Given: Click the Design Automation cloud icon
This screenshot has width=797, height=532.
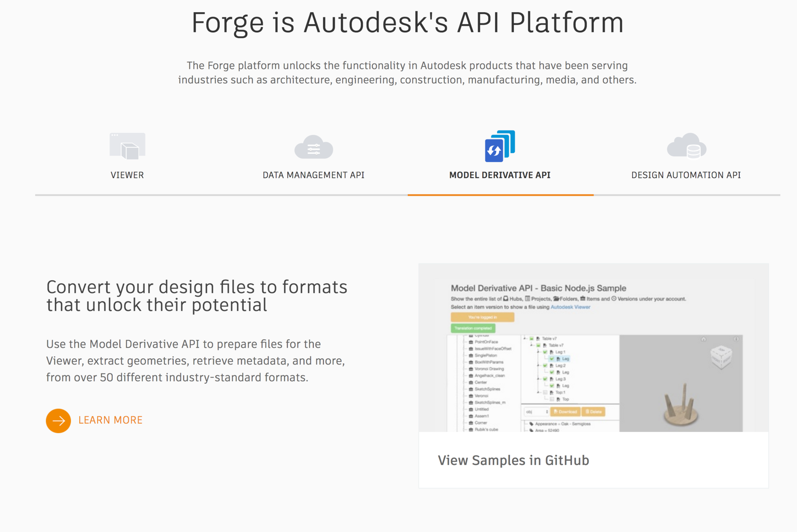Looking at the screenshot, I should click(686, 146).
